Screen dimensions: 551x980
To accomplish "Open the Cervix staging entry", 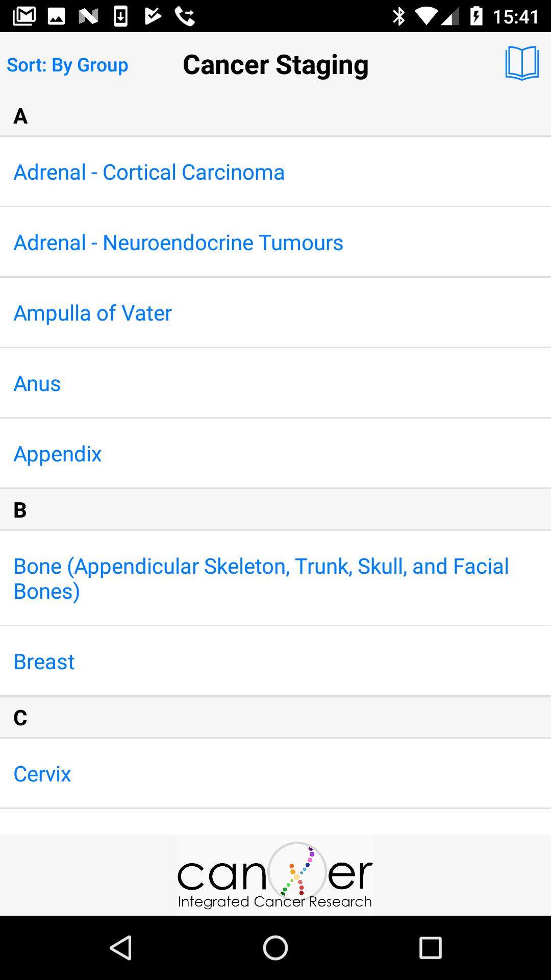I will (42, 774).
